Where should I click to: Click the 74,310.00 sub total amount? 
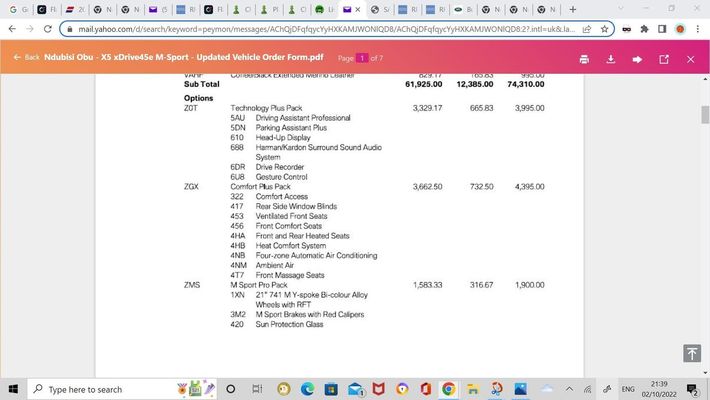(526, 84)
